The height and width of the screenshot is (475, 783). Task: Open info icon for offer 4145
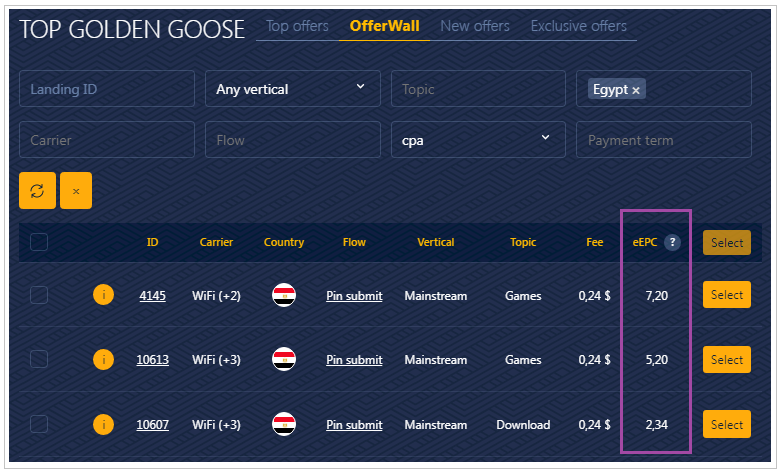click(103, 295)
